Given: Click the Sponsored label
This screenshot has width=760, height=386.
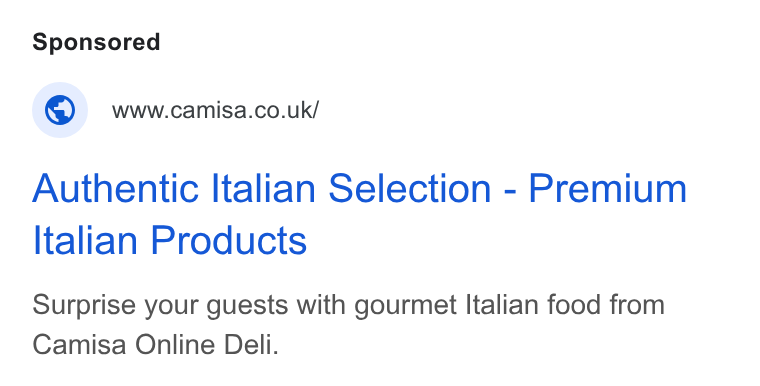Looking at the screenshot, I should click(96, 42).
